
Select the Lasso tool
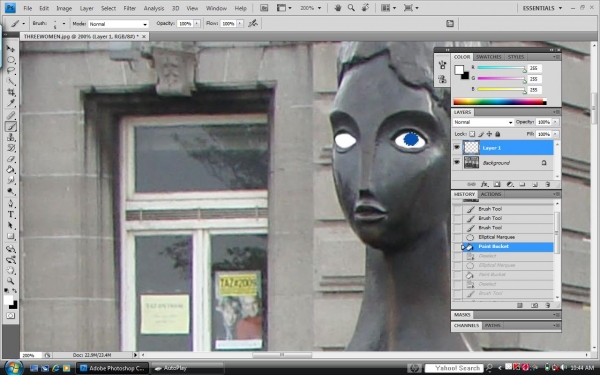pyautogui.click(x=11, y=70)
